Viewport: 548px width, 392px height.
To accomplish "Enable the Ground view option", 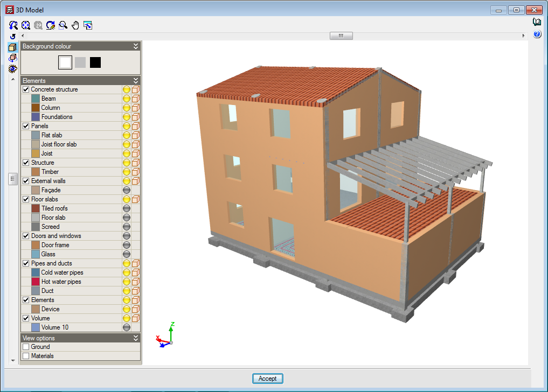I will click(x=26, y=347).
